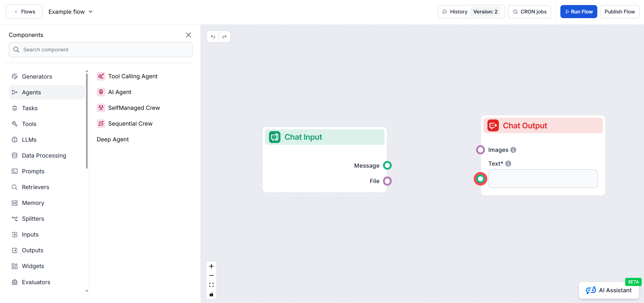The width and height of the screenshot is (644, 303).
Task: Toggle the canvas lock
Action: click(211, 294)
